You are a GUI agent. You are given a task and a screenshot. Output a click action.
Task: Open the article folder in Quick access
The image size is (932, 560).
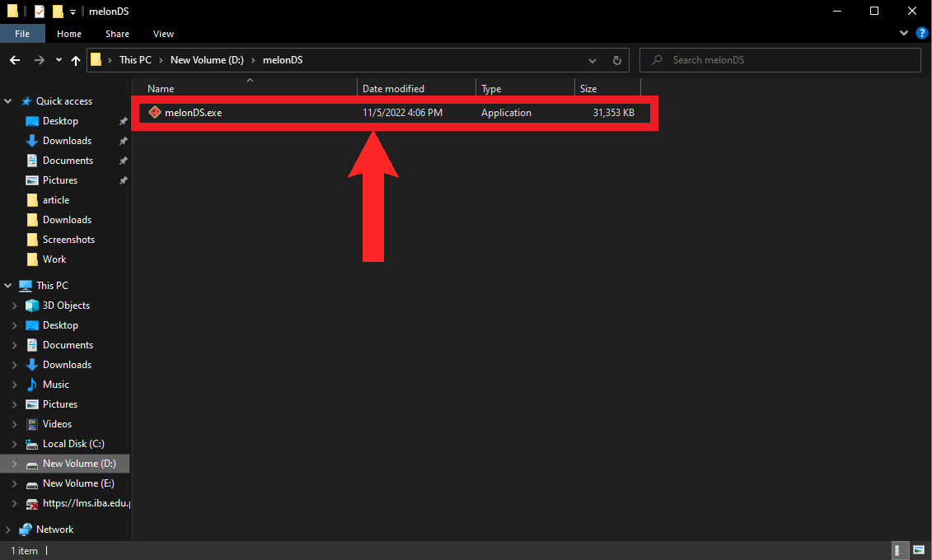click(56, 200)
